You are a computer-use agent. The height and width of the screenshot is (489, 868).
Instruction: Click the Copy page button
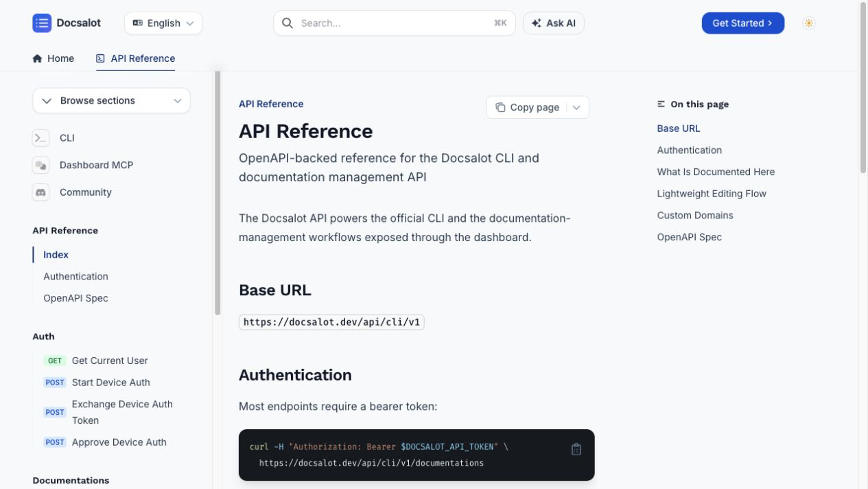pos(528,107)
